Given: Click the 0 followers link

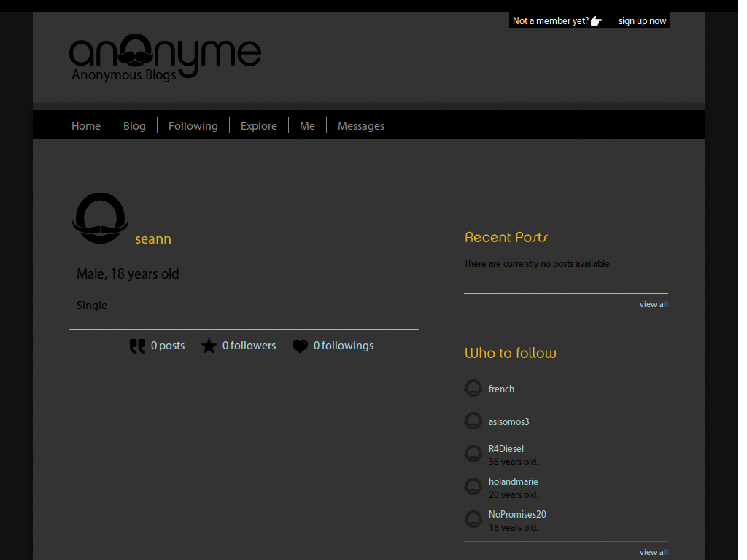Looking at the screenshot, I should pos(249,346).
